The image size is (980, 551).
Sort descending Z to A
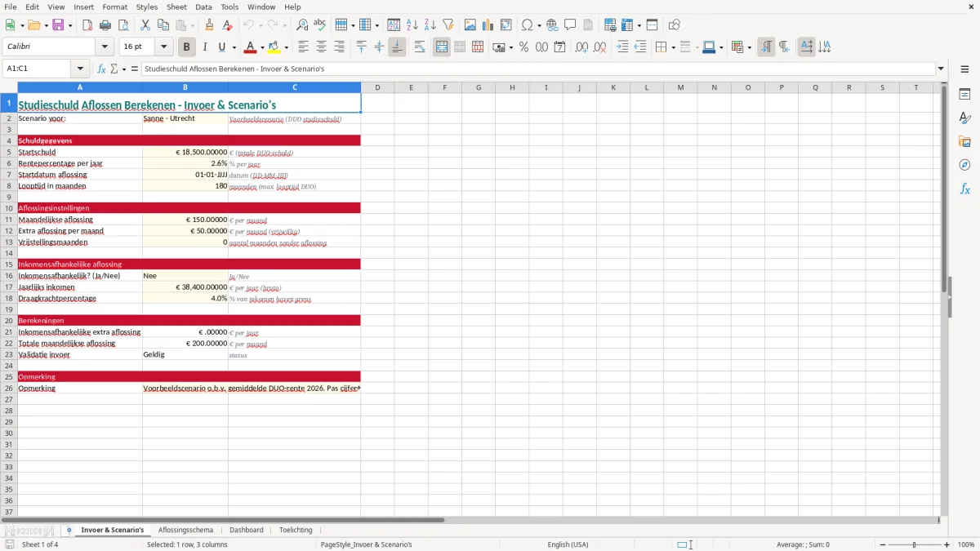click(430, 25)
